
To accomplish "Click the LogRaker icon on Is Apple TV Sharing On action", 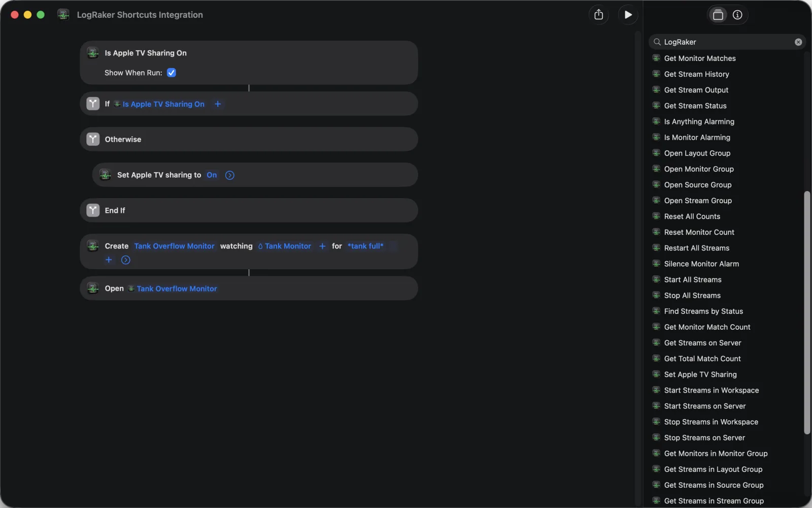I will pyautogui.click(x=93, y=53).
